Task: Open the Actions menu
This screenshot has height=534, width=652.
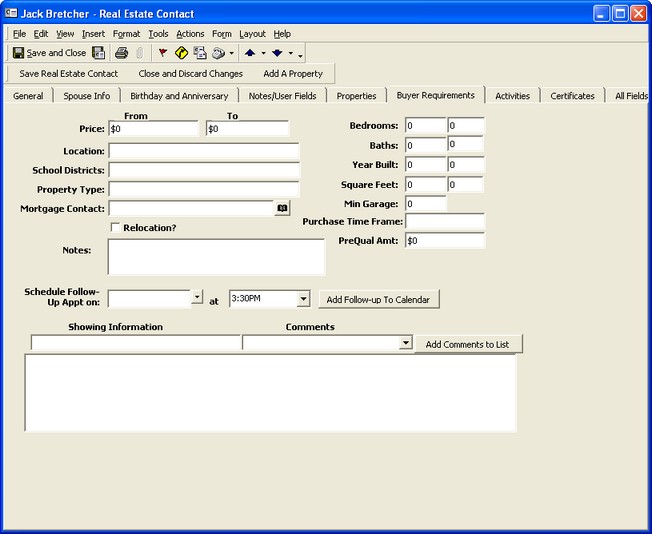Action: coord(190,34)
